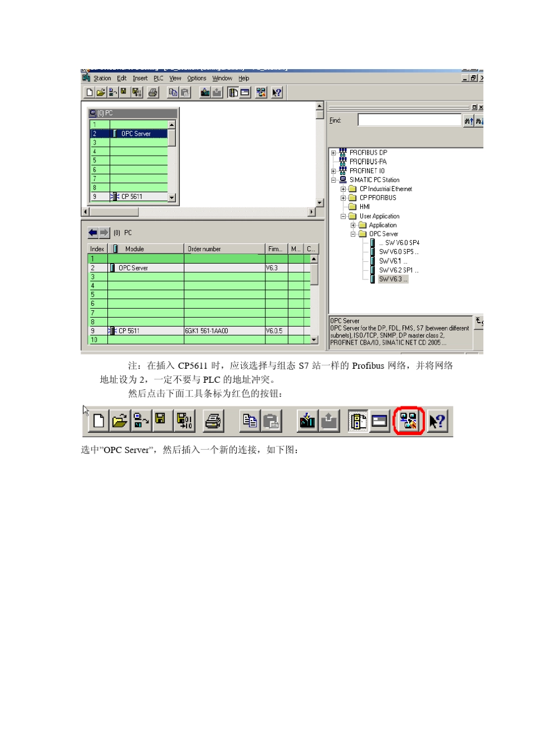Click Print icon in HW Config window toolbar
The image size is (534, 756).
153,93
